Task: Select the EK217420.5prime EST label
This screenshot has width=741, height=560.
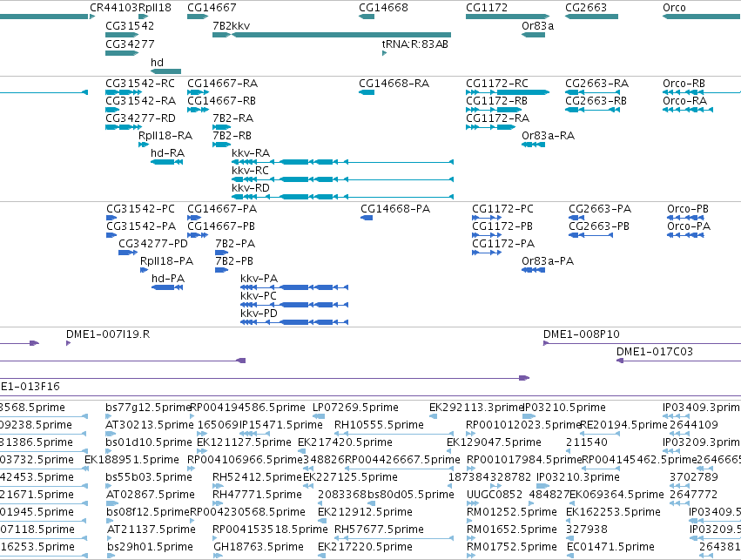Action: point(345,442)
